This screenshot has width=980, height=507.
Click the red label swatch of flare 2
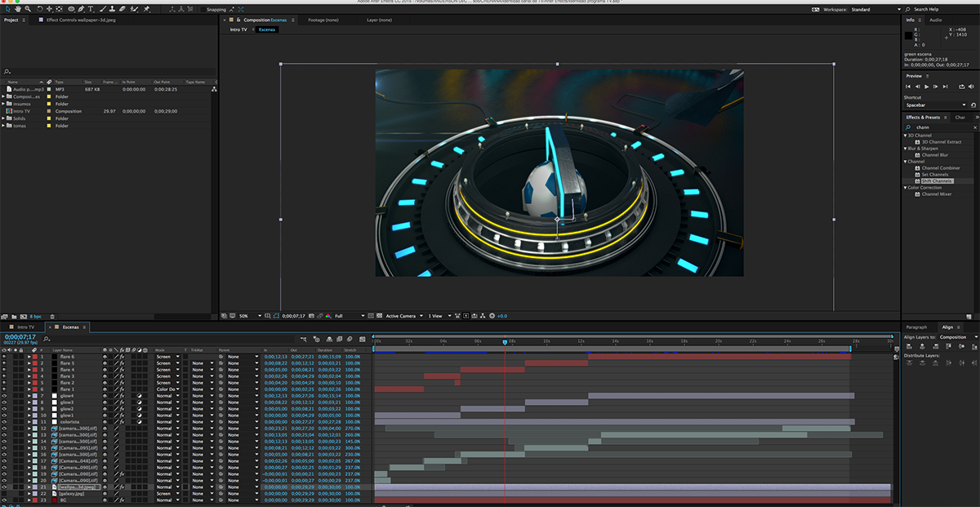click(x=34, y=383)
